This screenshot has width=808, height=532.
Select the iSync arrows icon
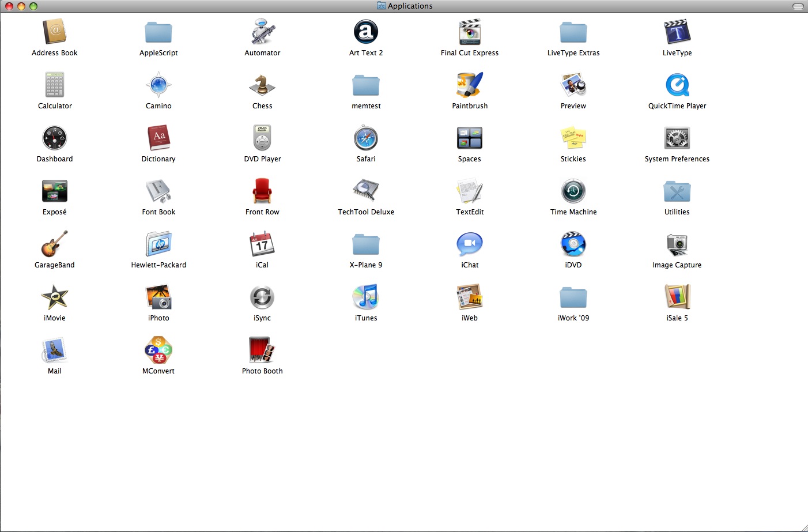tap(262, 297)
